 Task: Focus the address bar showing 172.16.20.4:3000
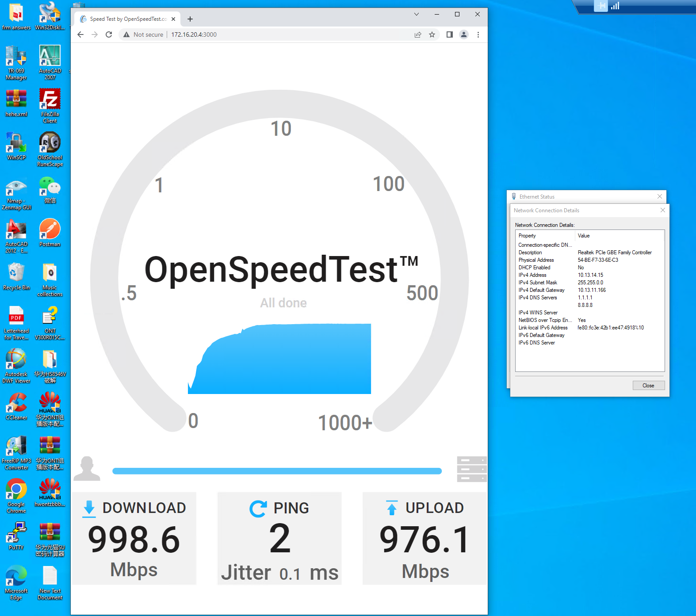coord(194,34)
